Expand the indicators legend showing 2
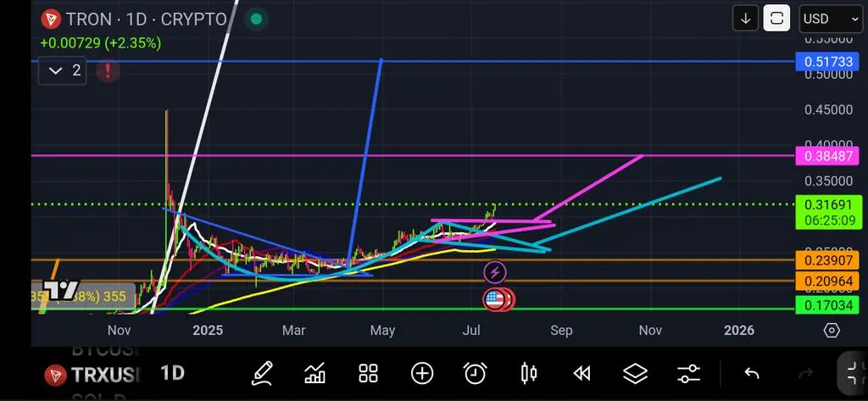This screenshot has width=868, height=401. click(63, 70)
